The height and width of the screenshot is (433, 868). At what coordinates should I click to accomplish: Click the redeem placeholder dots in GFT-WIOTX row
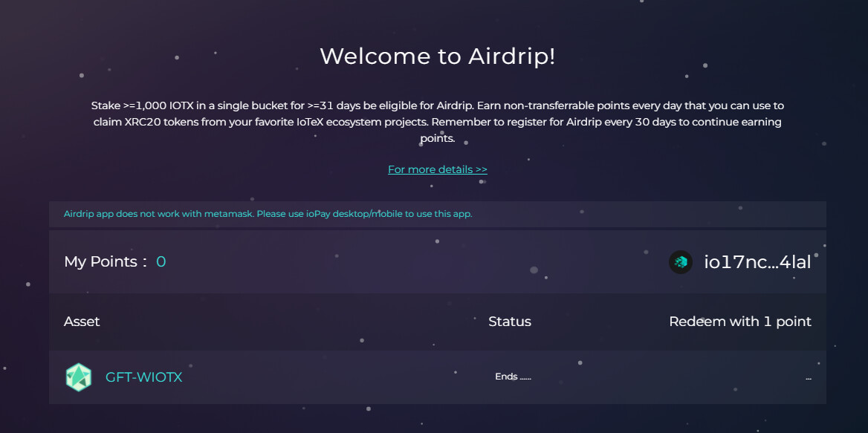pyautogui.click(x=809, y=378)
